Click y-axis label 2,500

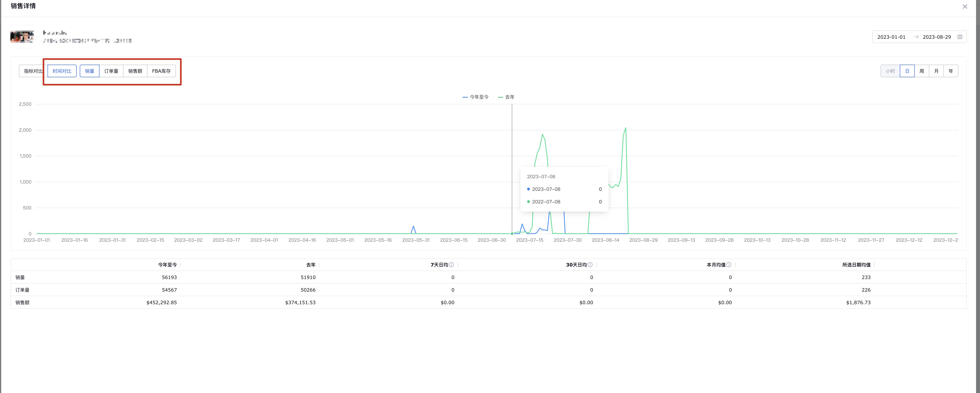[x=25, y=104]
